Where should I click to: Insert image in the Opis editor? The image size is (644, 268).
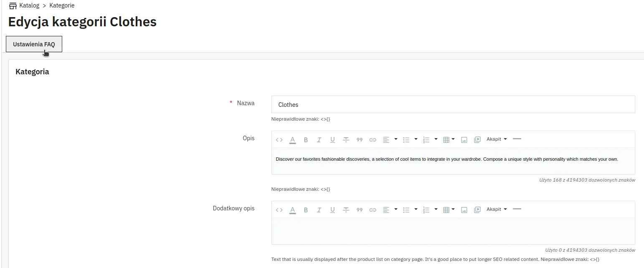click(464, 140)
